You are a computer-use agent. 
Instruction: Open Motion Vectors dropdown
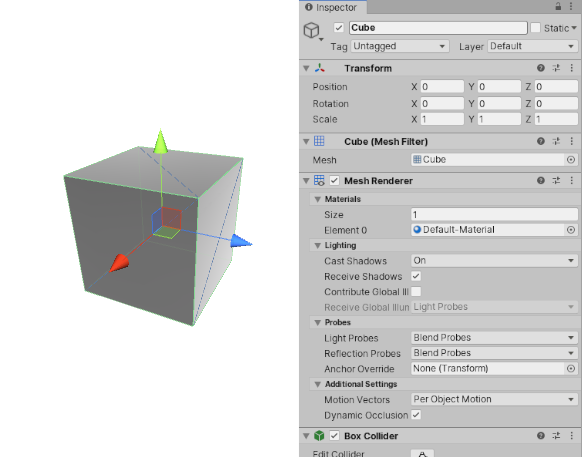point(494,399)
